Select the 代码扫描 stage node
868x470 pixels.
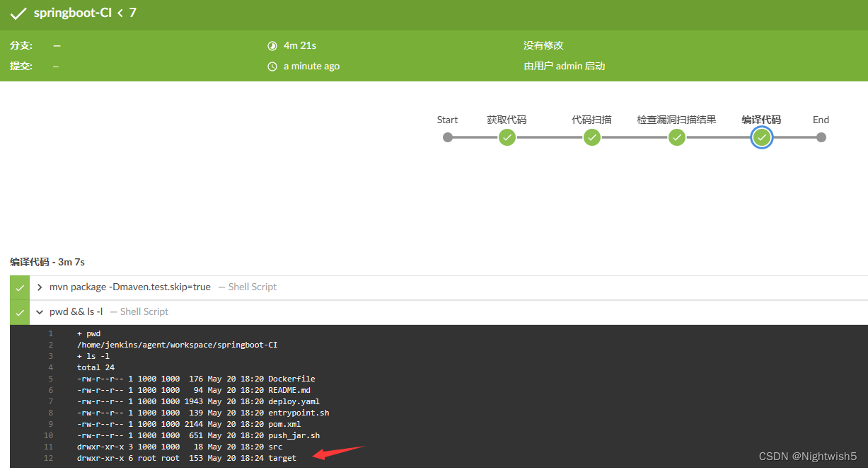[x=592, y=137]
